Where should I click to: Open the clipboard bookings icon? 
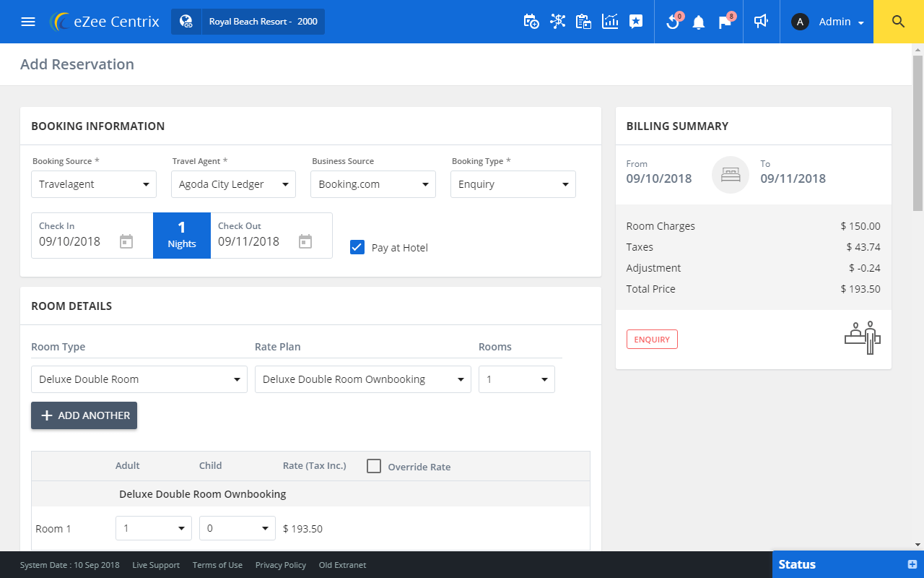point(583,22)
